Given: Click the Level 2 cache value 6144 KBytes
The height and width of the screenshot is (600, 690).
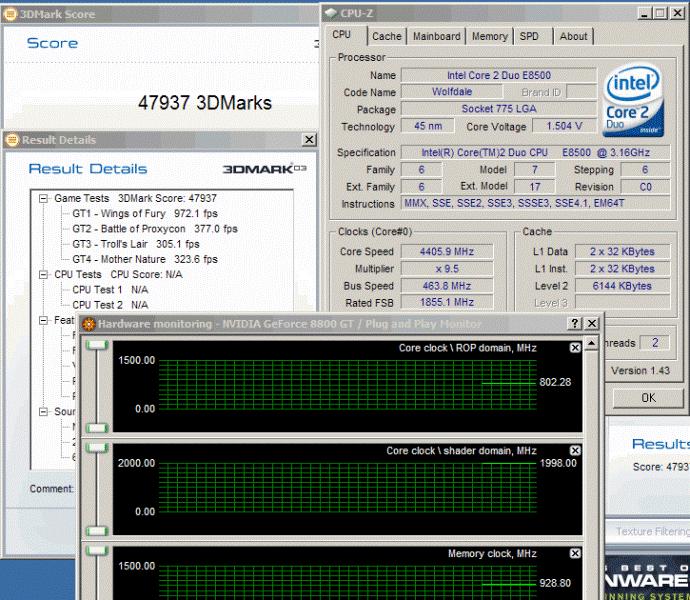Looking at the screenshot, I should (622, 286).
